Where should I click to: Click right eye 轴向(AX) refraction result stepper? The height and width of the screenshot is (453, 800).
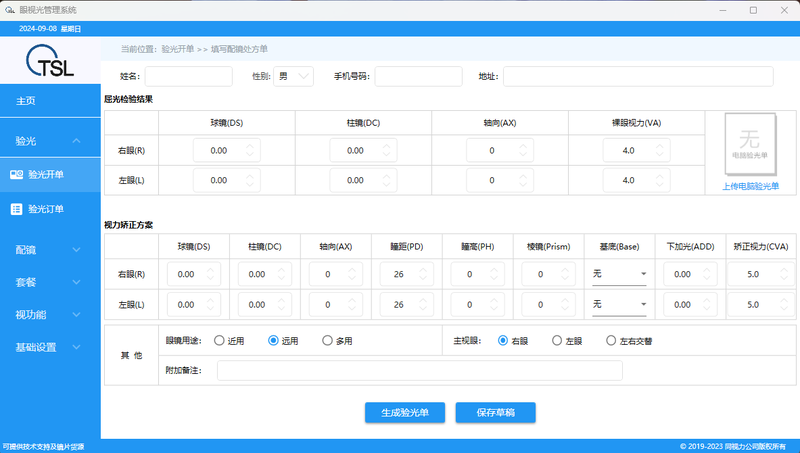[500, 150]
